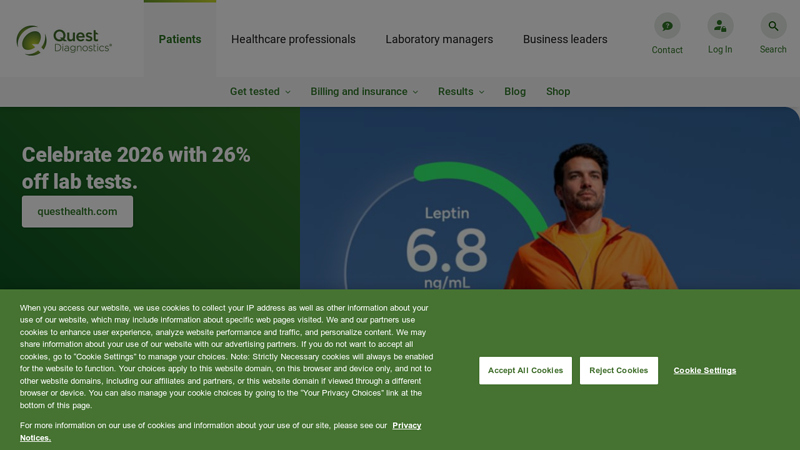Expand the Get tested dropdown
The width and height of the screenshot is (800, 450).
260,91
